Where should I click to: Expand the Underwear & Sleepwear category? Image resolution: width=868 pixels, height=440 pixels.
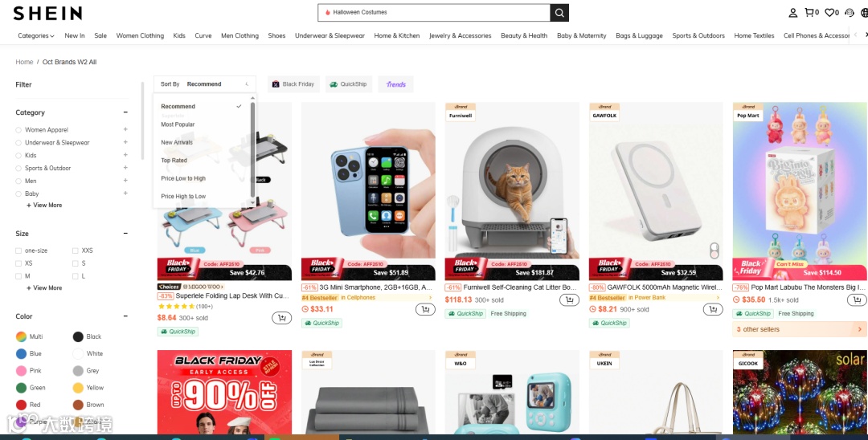coord(125,142)
